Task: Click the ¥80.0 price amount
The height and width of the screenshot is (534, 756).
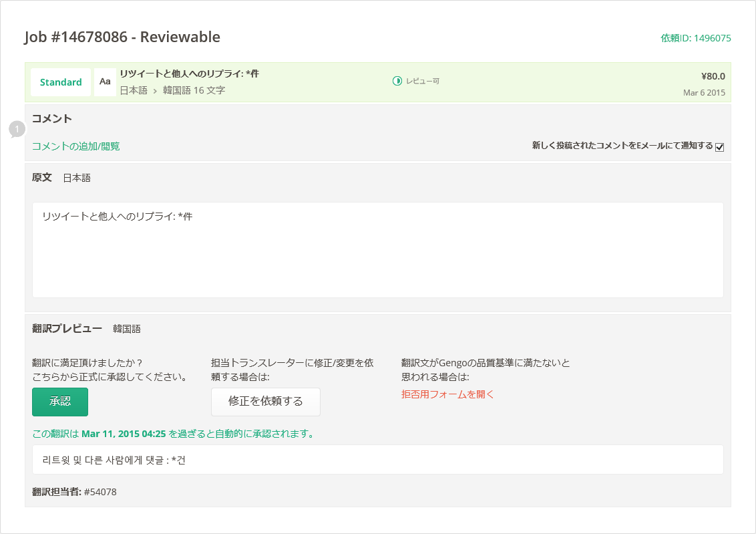Action: point(713,76)
